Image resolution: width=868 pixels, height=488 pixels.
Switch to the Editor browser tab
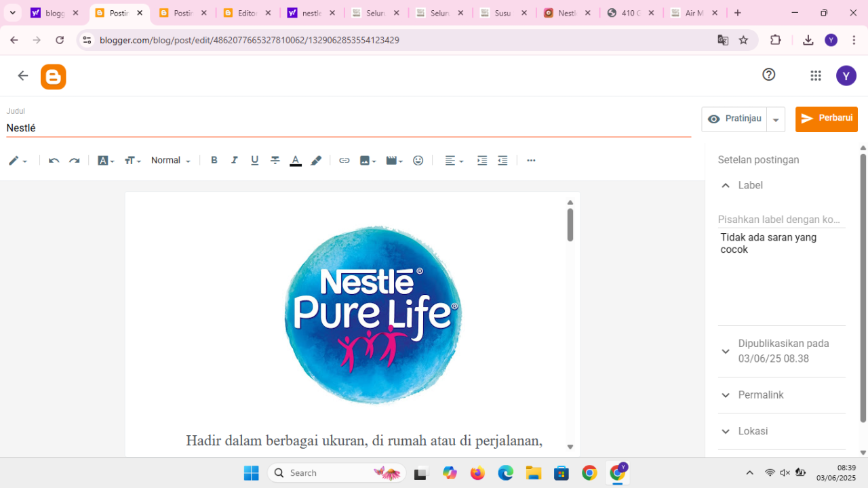[x=248, y=13]
